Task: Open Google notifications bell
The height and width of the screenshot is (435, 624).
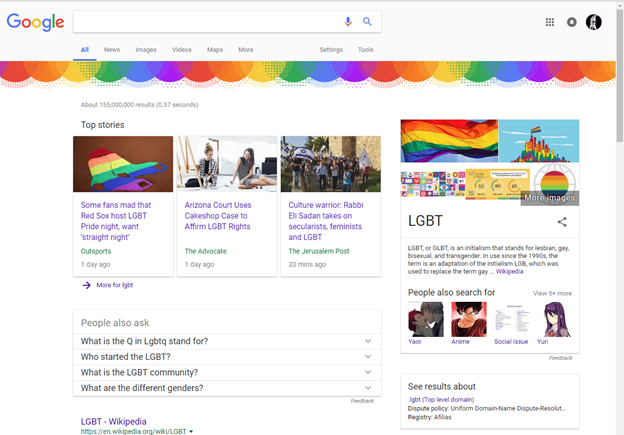Action: pos(571,22)
